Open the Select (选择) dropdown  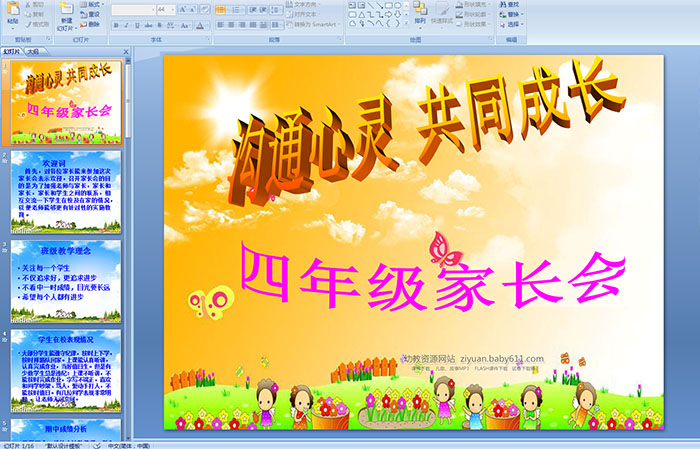tap(510, 24)
